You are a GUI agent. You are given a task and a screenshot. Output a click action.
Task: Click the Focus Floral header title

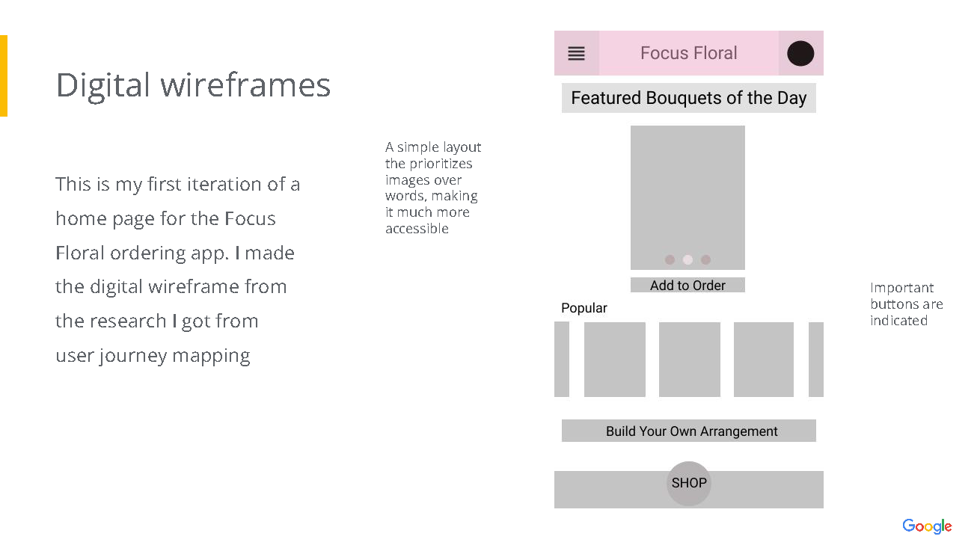point(688,53)
